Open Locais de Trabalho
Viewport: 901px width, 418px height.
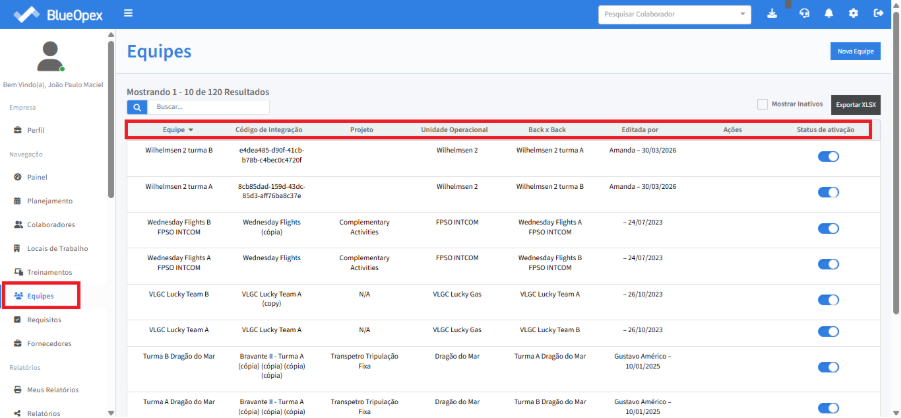pos(57,248)
